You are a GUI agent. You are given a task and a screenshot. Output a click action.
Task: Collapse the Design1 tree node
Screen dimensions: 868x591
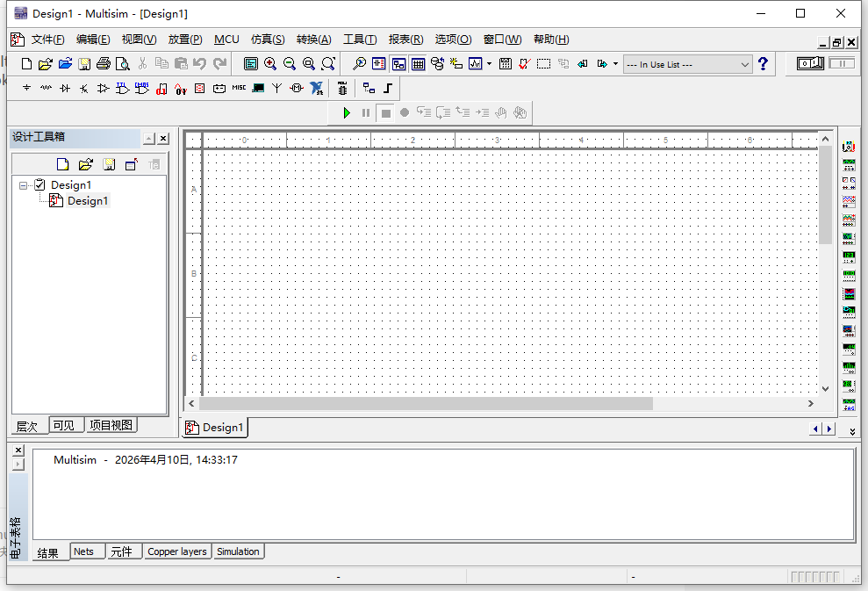tap(24, 185)
